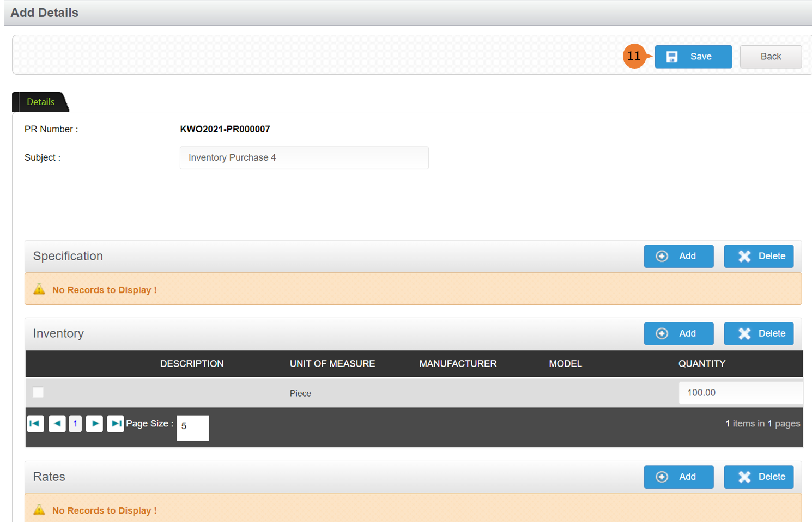Click the Save button
This screenshot has width=812, height=524.
(693, 57)
